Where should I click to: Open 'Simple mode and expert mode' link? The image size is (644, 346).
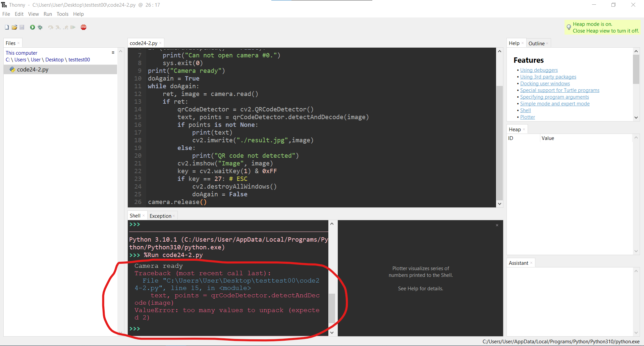555,104
